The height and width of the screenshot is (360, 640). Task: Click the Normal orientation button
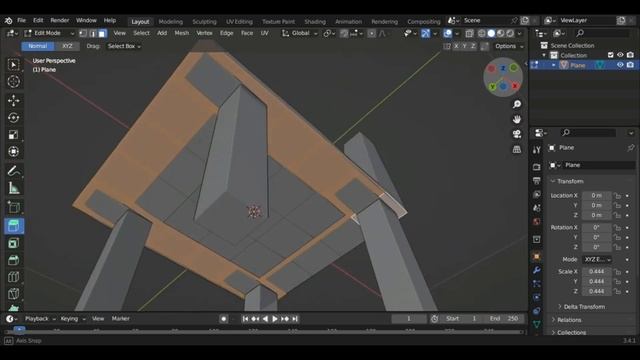point(38,46)
